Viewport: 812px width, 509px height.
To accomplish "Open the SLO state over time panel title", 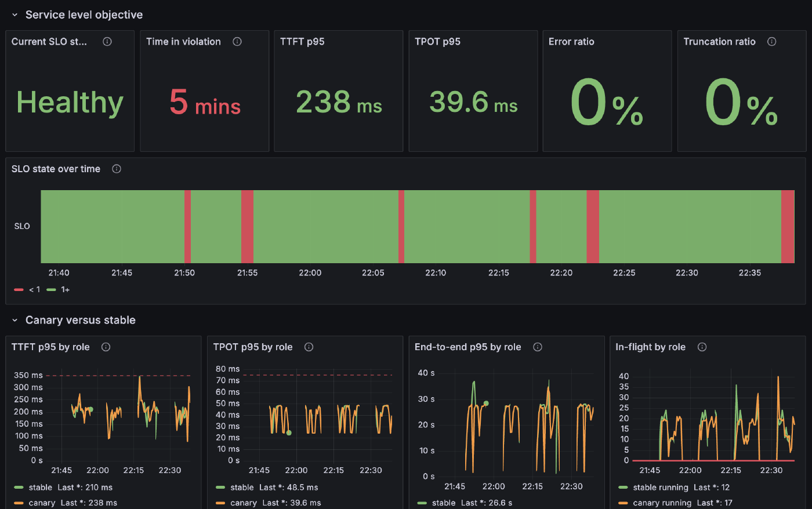I will tap(56, 169).
